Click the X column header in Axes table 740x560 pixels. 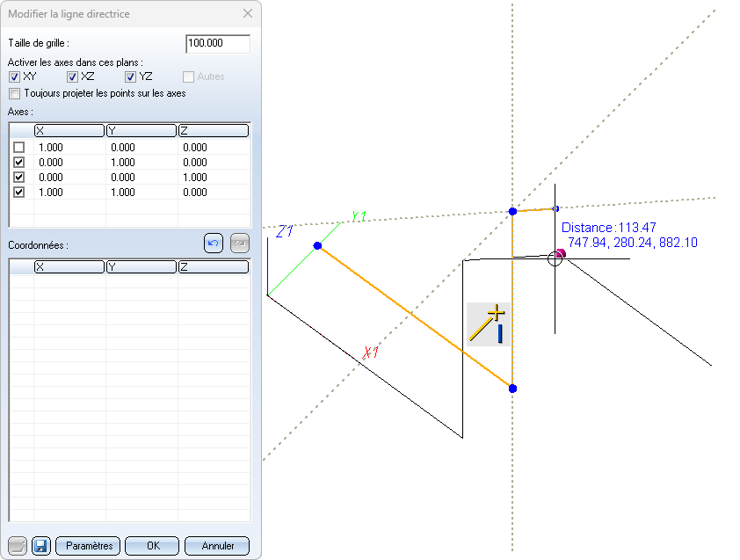69,130
